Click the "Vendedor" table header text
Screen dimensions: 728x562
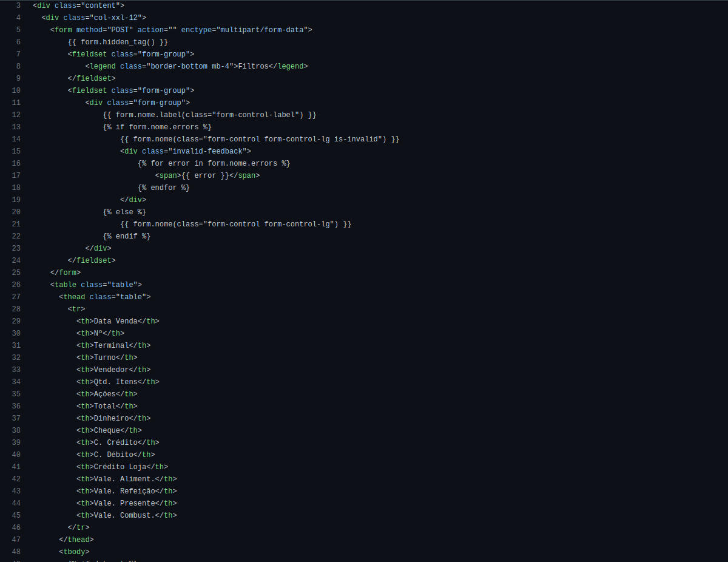111,370
